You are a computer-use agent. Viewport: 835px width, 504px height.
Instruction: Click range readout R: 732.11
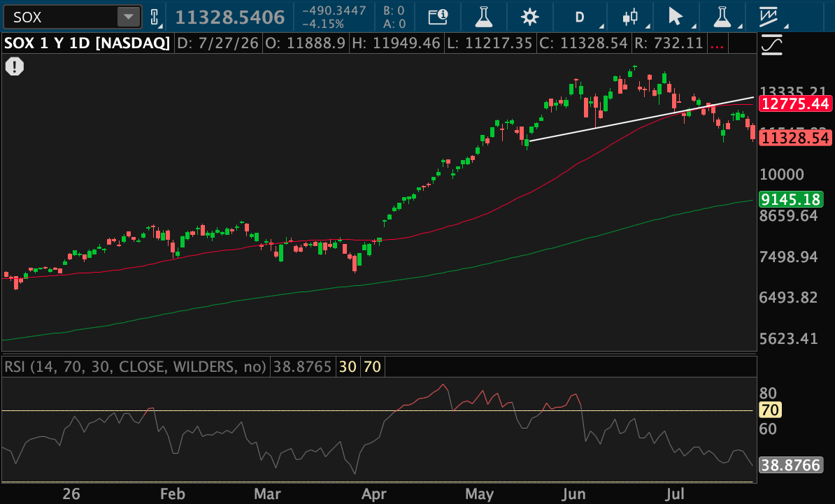coord(669,43)
